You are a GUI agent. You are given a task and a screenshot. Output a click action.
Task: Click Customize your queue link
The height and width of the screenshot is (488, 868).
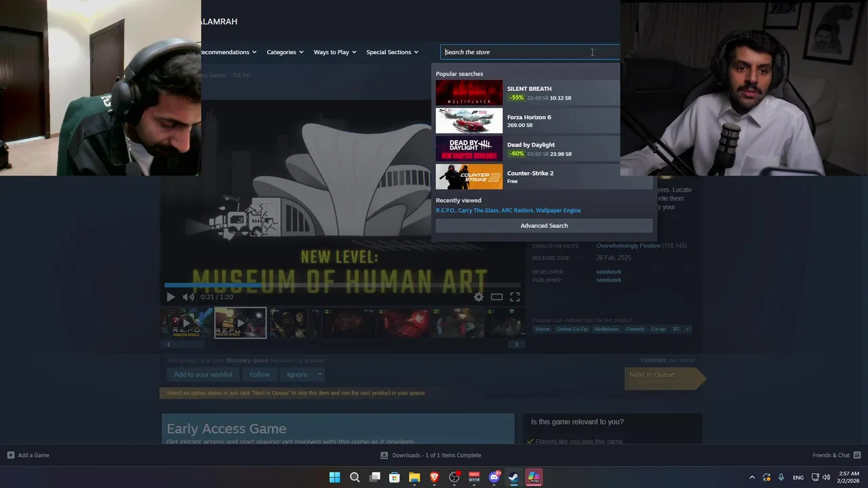tap(653, 360)
